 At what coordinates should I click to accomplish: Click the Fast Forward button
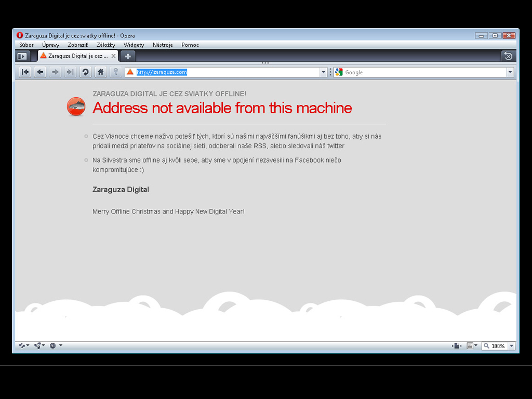pos(70,72)
